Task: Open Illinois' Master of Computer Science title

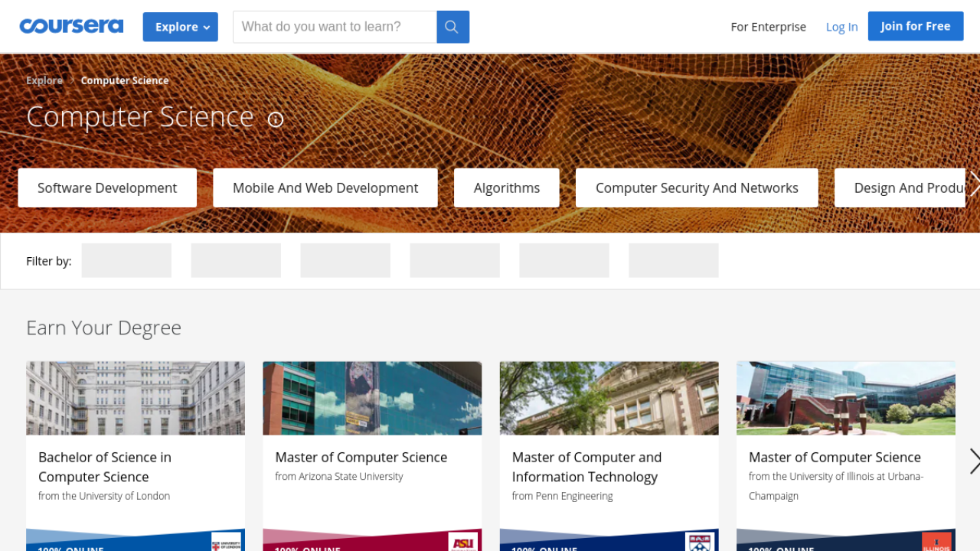Action: point(835,457)
